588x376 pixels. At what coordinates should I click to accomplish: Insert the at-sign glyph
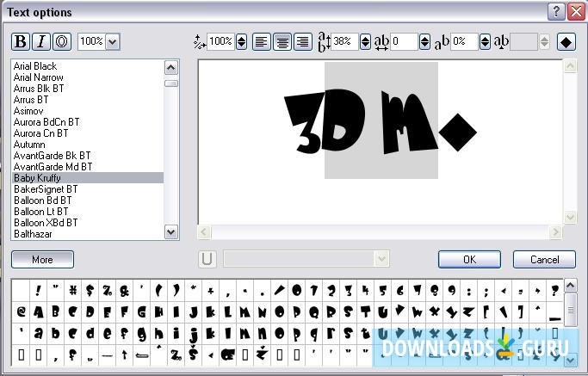[21, 311]
